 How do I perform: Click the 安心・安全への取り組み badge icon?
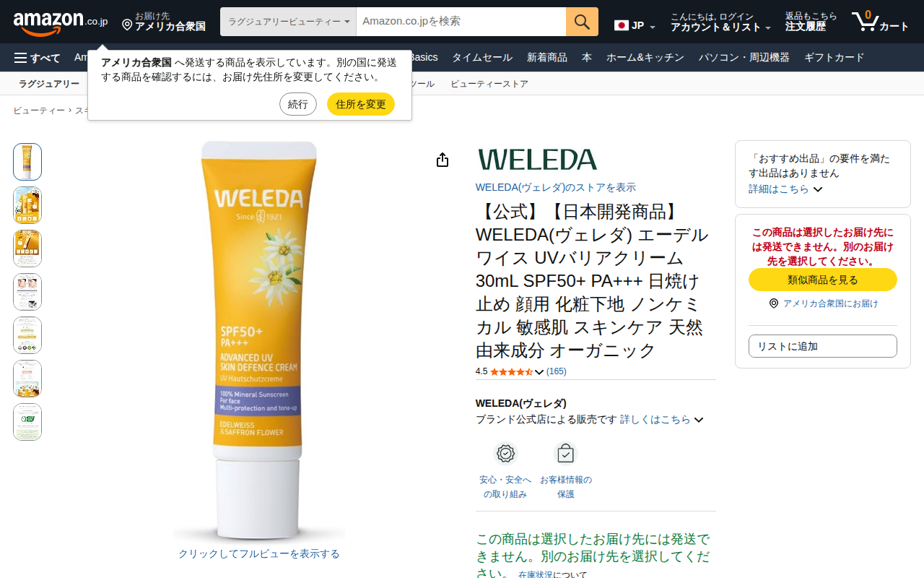click(x=505, y=454)
